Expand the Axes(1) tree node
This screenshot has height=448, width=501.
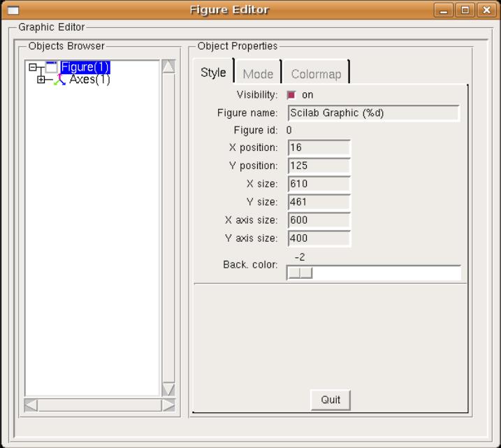(41, 80)
